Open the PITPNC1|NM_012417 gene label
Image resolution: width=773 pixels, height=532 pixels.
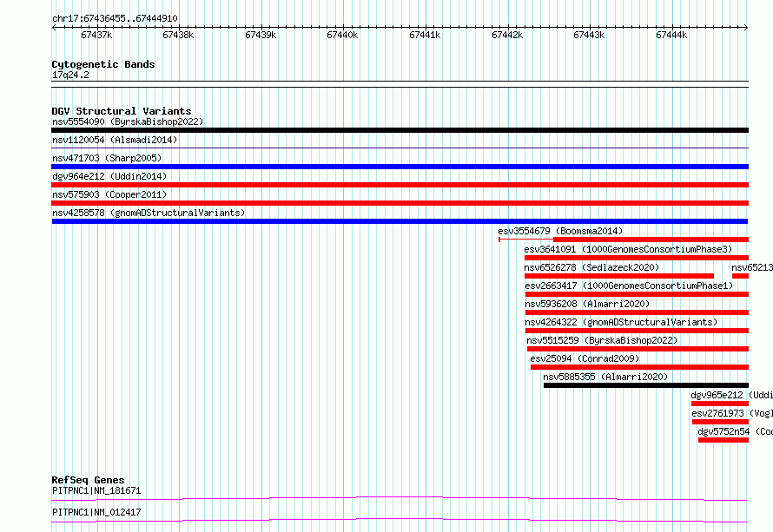[x=96, y=512]
